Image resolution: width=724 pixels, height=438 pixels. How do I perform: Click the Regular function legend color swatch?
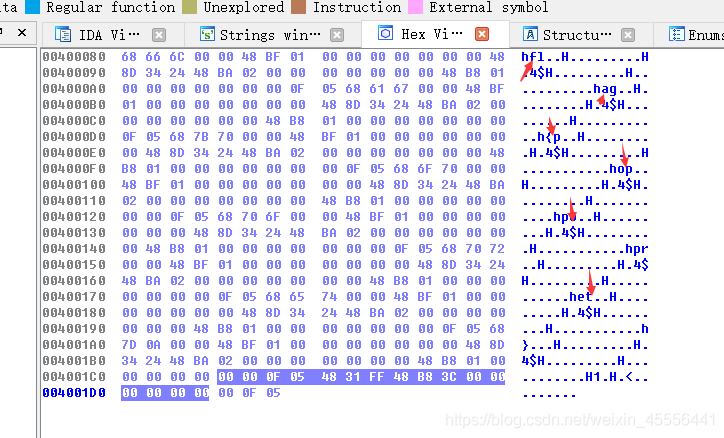click(32, 7)
